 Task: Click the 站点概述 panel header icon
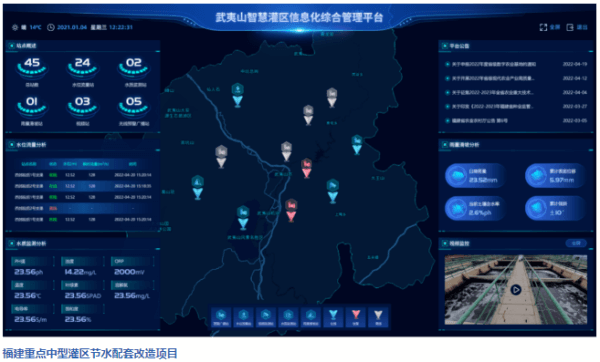pos(11,46)
